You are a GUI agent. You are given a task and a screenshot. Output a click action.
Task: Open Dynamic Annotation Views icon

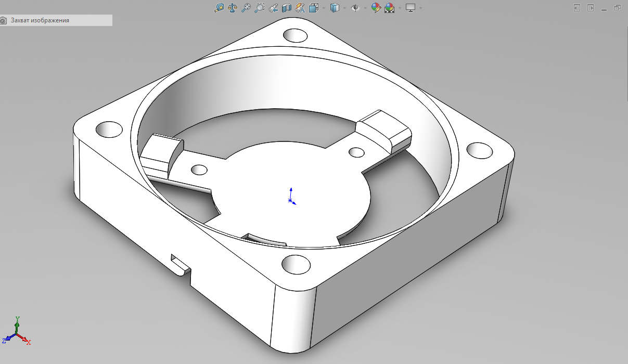pyautogui.click(x=300, y=8)
